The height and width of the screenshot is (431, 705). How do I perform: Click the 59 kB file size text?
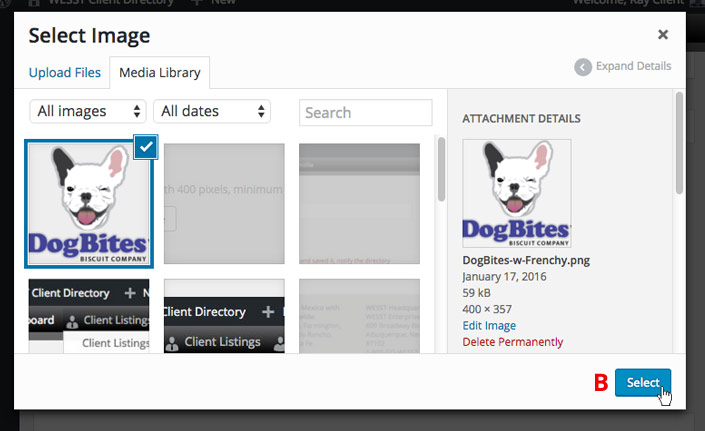click(x=477, y=293)
